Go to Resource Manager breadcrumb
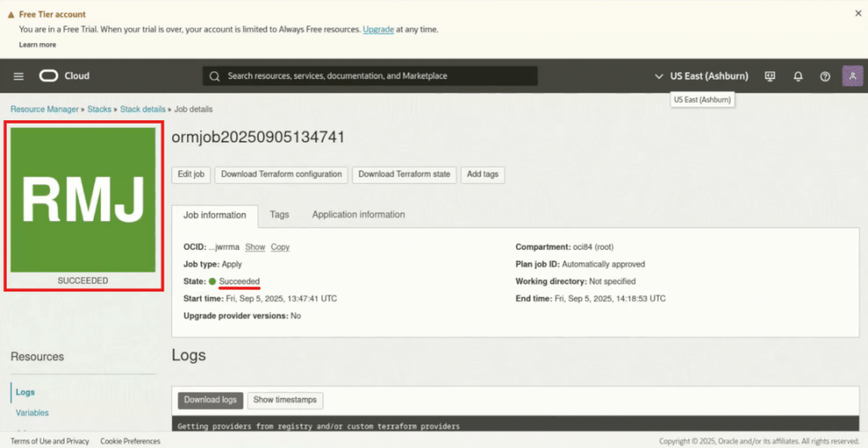This screenshot has height=448, width=868. point(44,109)
